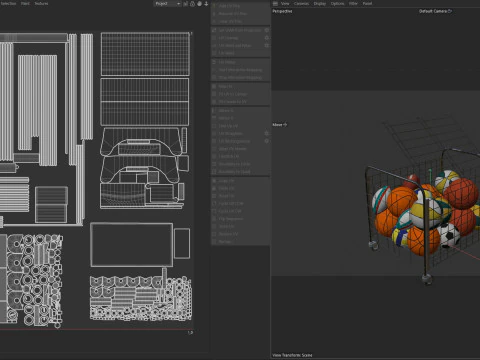Viewport: 480px width, 360px height.
Task: Open the UV Straighten options gear
Action: tap(267, 133)
